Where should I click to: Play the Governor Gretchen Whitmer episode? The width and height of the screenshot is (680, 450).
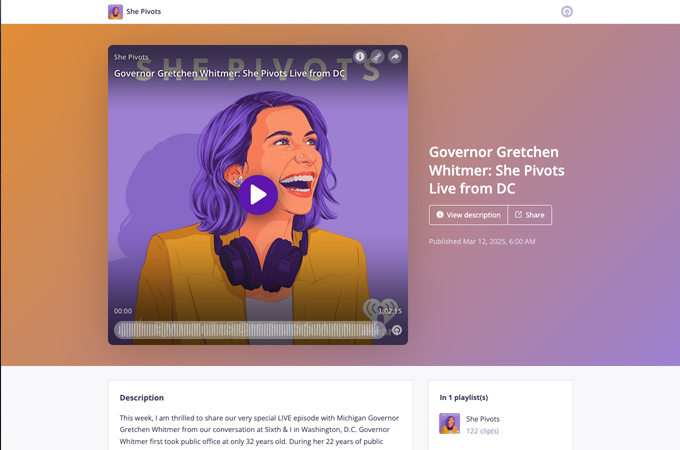(258, 195)
